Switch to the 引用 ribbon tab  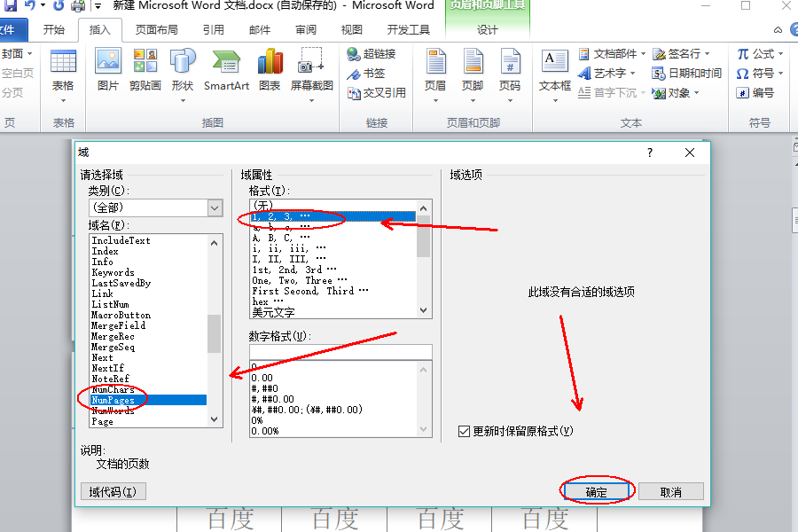click(212, 28)
